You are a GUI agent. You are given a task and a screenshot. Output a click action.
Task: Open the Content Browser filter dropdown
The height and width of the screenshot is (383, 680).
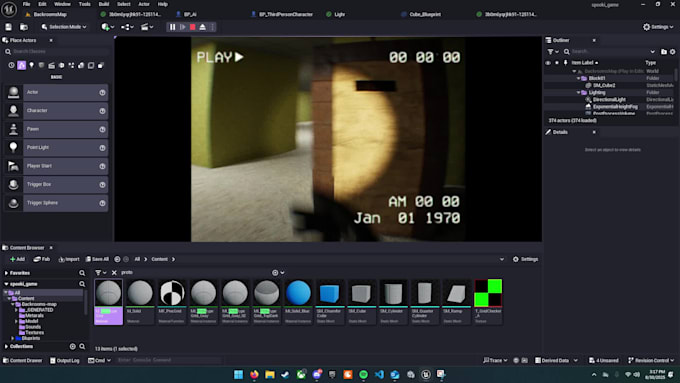[101, 272]
